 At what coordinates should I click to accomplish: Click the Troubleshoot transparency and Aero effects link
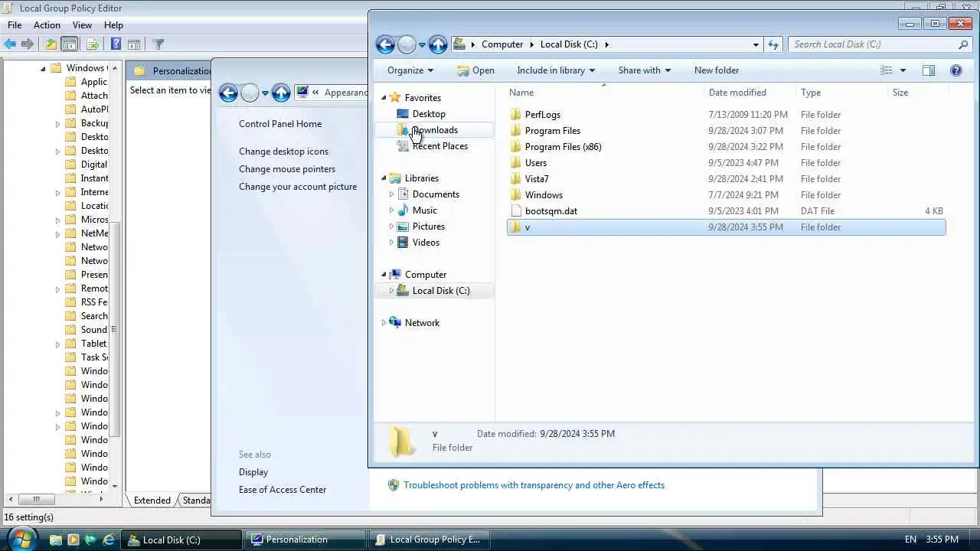click(x=534, y=485)
